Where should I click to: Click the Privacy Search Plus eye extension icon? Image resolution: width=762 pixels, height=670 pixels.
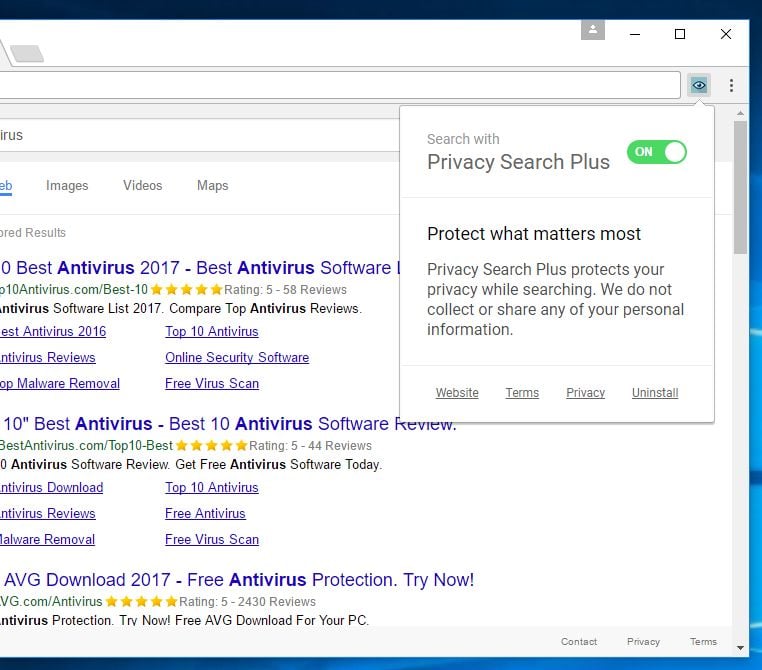tap(699, 86)
